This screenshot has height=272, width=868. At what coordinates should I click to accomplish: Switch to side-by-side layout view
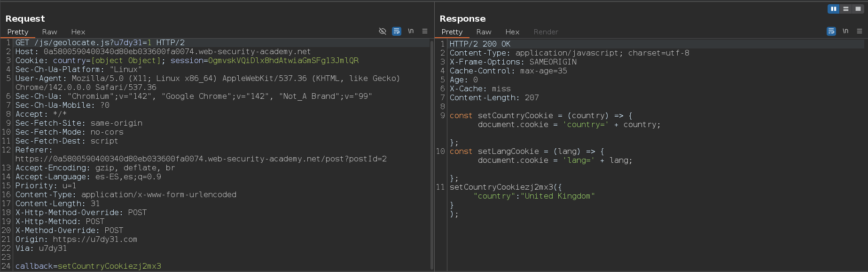(833, 9)
